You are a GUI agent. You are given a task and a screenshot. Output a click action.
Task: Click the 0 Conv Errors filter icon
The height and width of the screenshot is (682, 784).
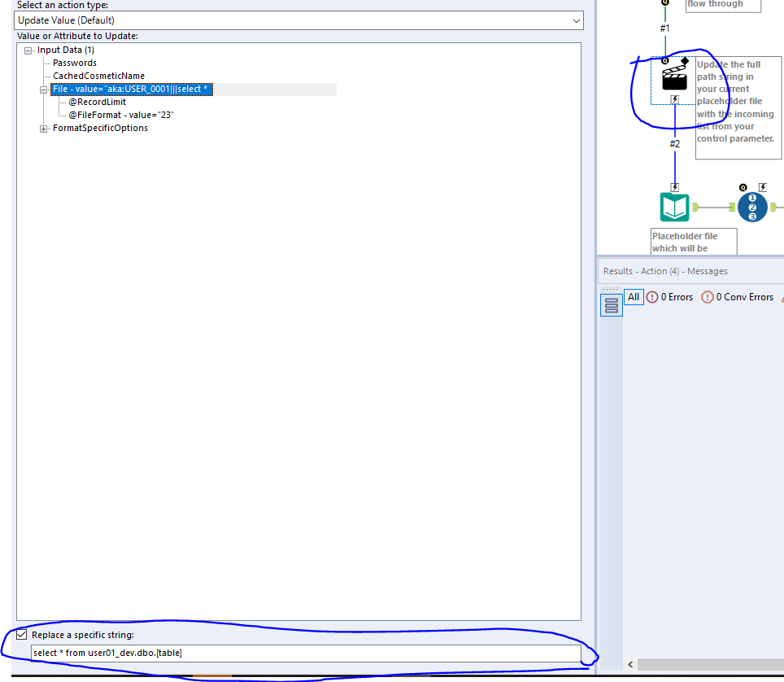point(708,296)
